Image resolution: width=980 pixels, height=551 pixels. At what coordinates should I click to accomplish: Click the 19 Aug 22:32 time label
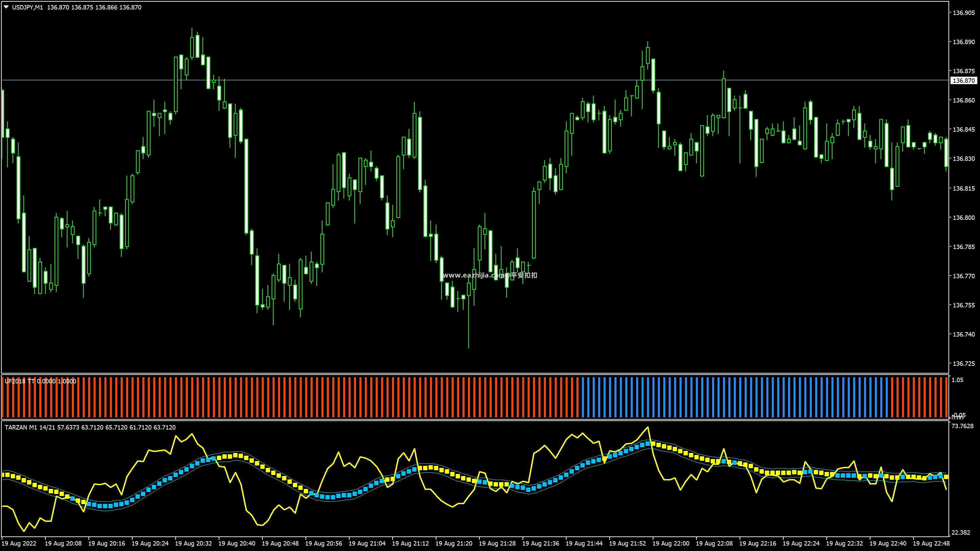click(844, 544)
